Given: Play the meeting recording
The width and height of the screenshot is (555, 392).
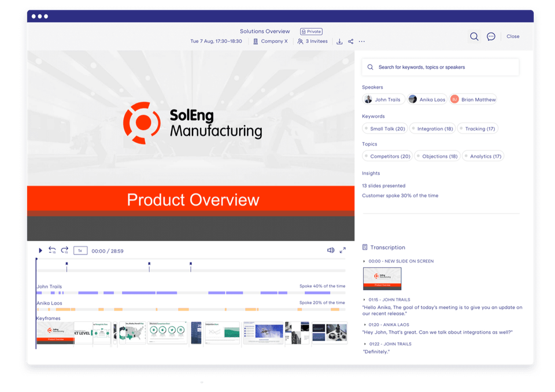Looking at the screenshot, I should tap(40, 251).
